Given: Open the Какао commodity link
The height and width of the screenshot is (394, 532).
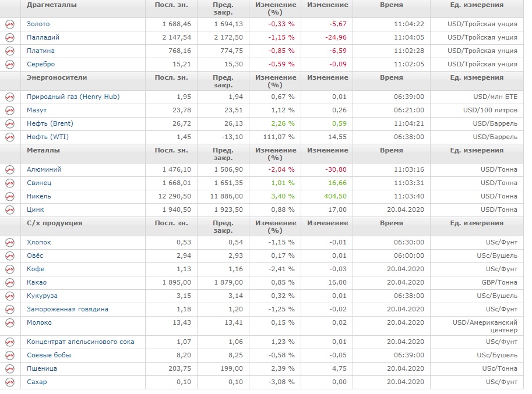Looking at the screenshot, I should tap(36, 282).
